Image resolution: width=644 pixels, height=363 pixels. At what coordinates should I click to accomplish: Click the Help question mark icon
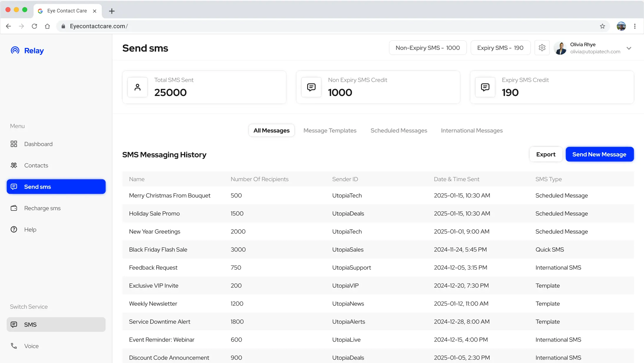coord(14,230)
